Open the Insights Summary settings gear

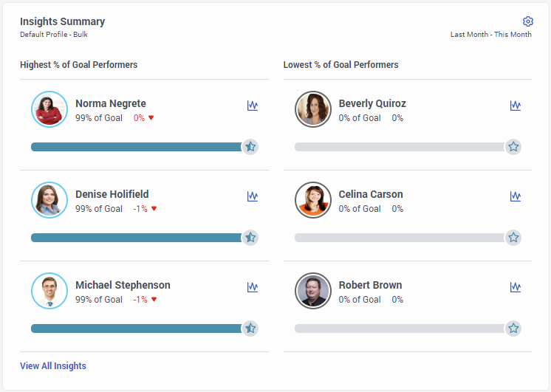[527, 21]
